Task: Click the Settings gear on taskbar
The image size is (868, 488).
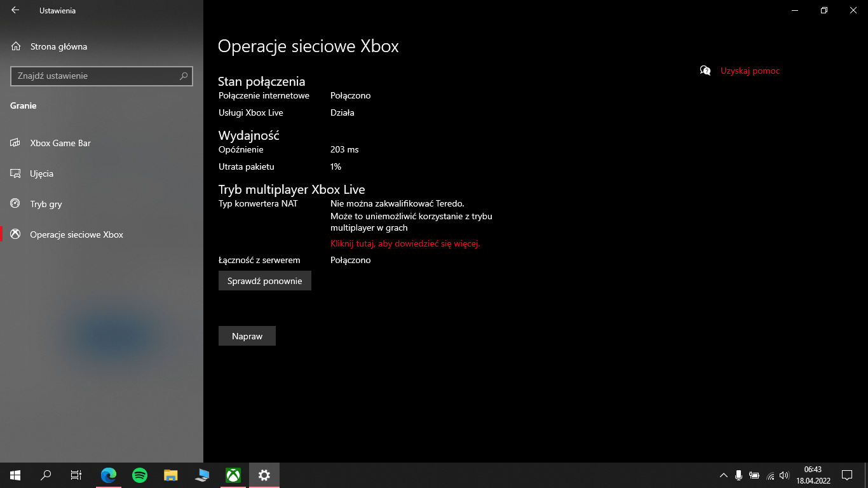Action: [264, 475]
